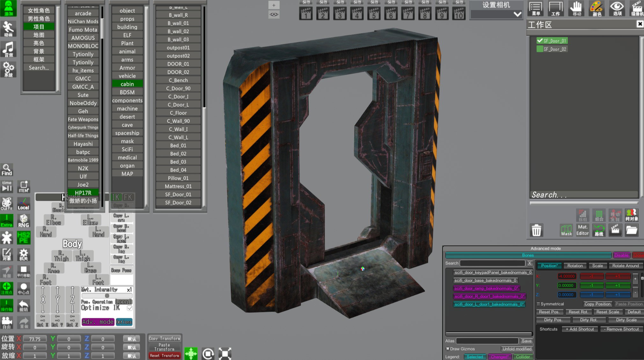Select cabin category in list
Viewport: 644px width, 360px height.
pyautogui.click(x=127, y=84)
